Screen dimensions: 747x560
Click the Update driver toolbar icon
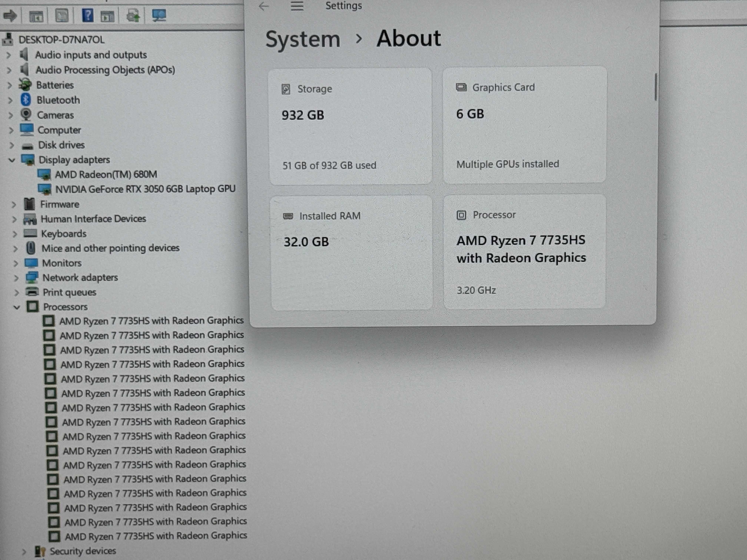(133, 16)
